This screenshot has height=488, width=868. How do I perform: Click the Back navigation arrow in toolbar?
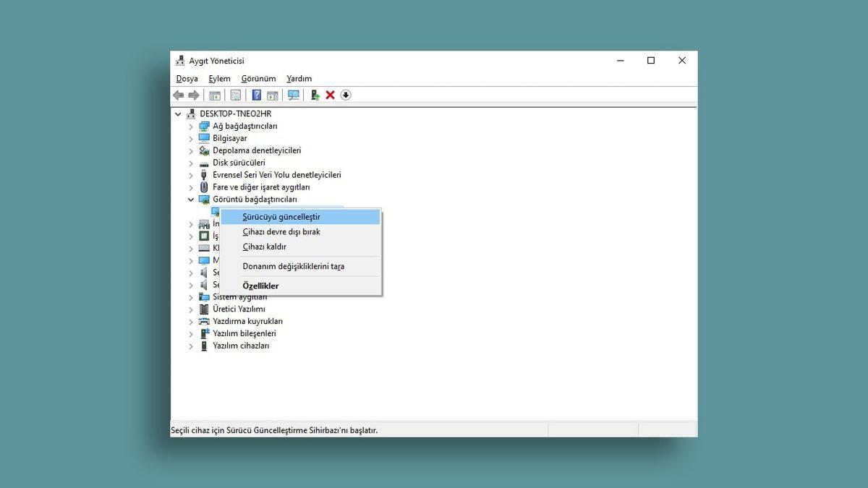pyautogui.click(x=179, y=95)
